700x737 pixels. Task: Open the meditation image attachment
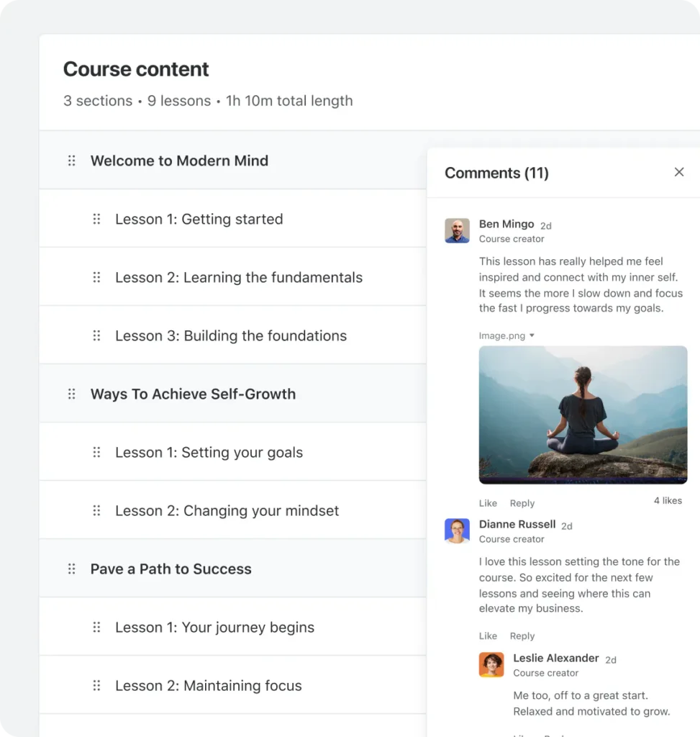pyautogui.click(x=583, y=415)
